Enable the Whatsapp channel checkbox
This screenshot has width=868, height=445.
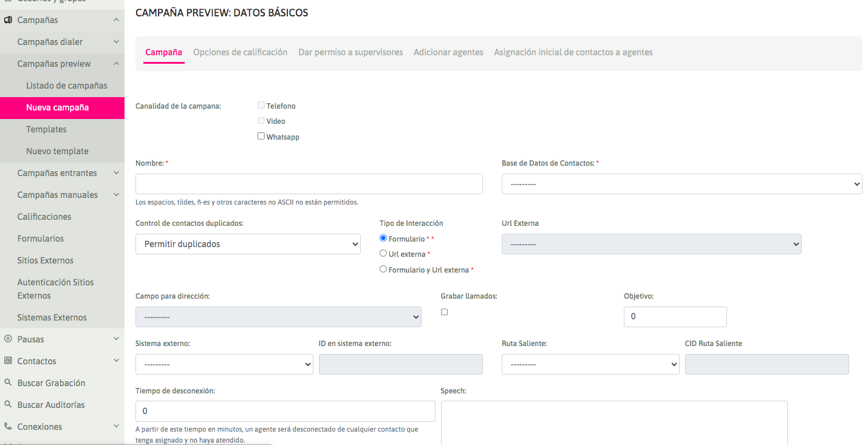(261, 137)
